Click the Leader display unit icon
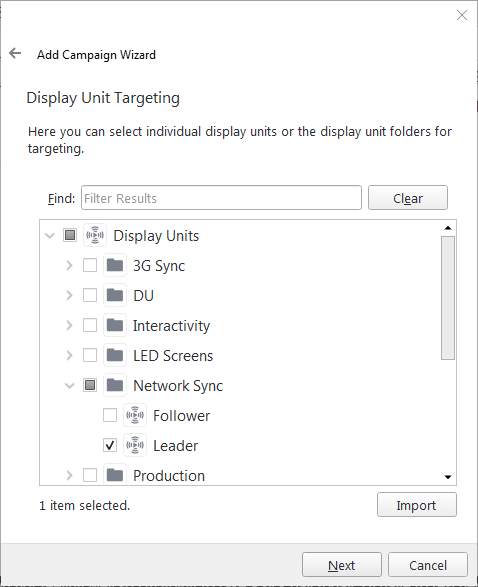478x587 pixels. click(135, 445)
